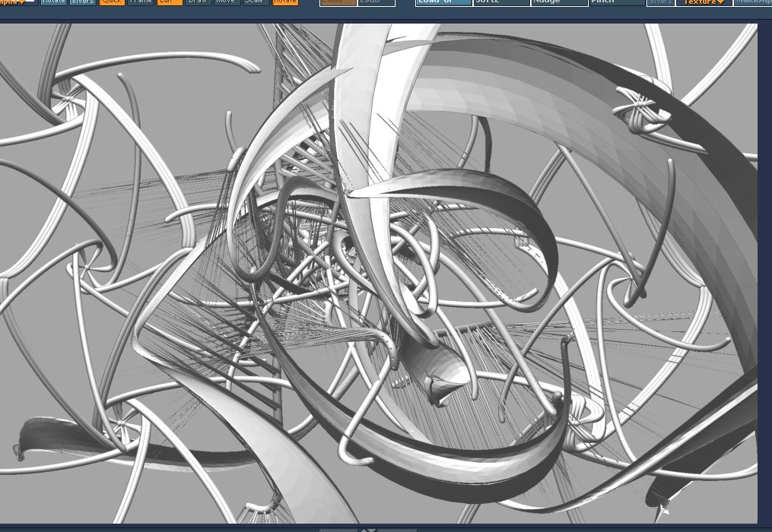
Task: Select the Move mode button
Action: click(x=227, y=2)
